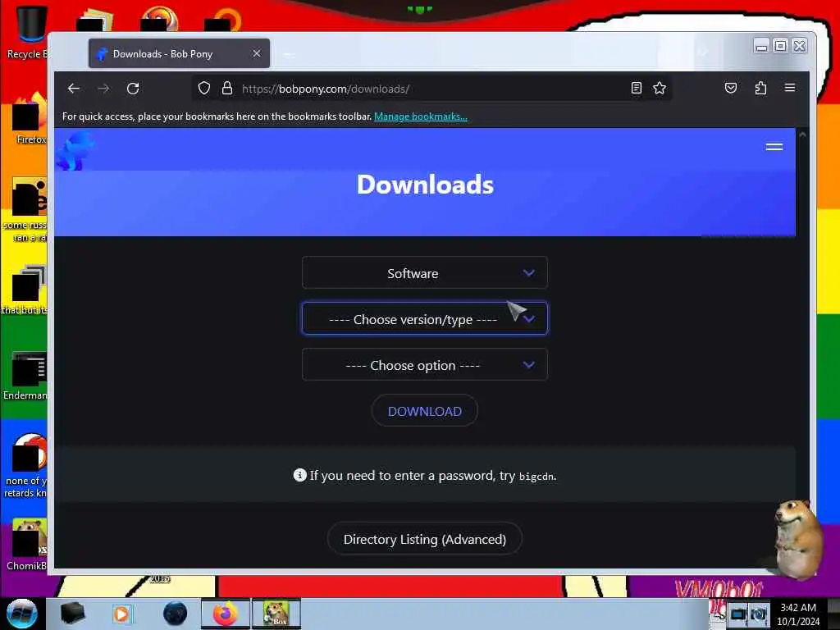Maximize the Firefox window
The image size is (840, 630).
point(781,47)
